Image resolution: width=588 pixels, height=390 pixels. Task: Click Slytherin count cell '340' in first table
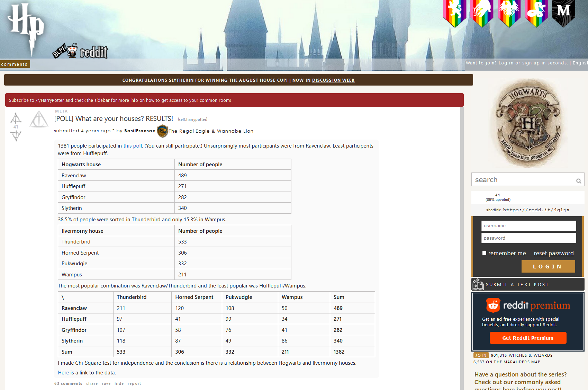click(x=233, y=208)
